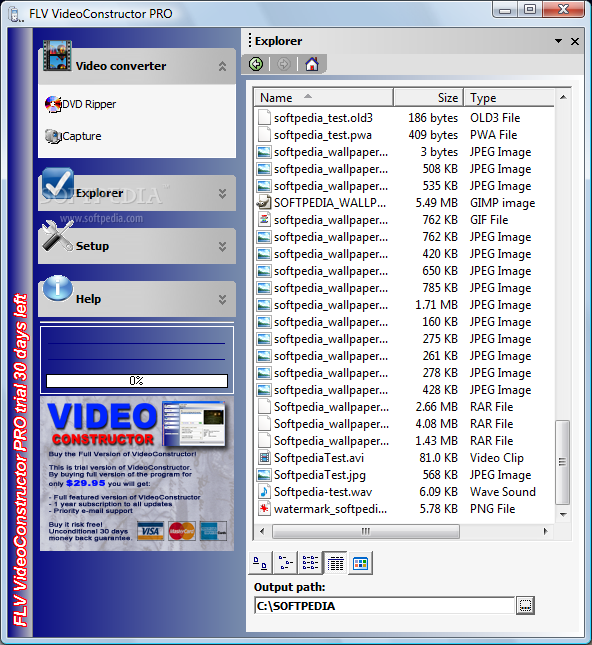Screen dimensions: 592x645
Task: Click the Visa card icon in ad
Action: pyautogui.click(x=150, y=531)
